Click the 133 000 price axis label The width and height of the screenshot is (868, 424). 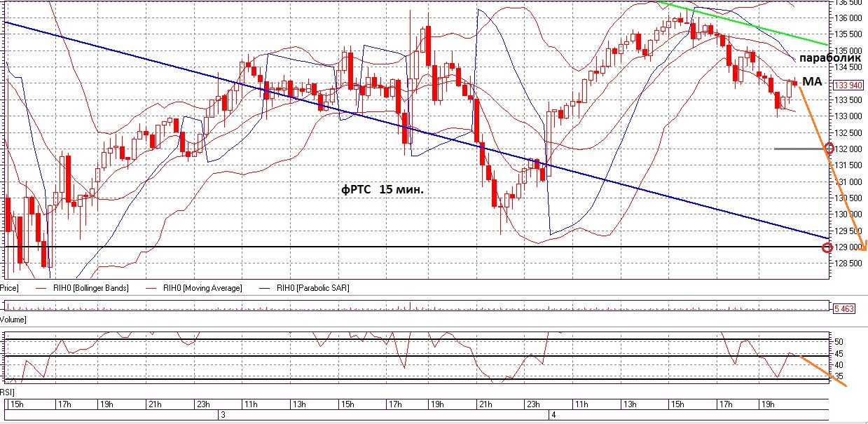pyautogui.click(x=848, y=116)
